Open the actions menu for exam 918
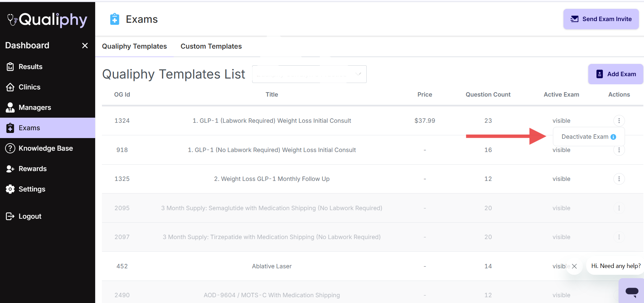This screenshot has height=303, width=644. click(619, 150)
